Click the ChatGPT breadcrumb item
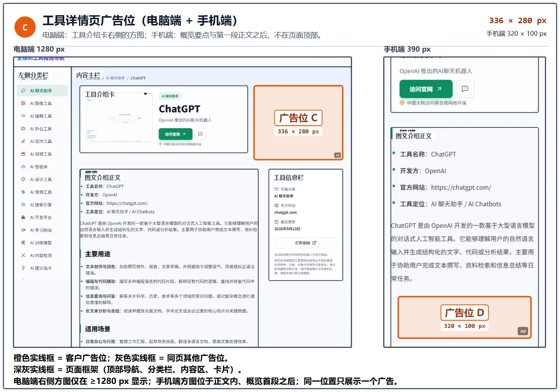The height and width of the screenshot is (392, 560). (138, 78)
